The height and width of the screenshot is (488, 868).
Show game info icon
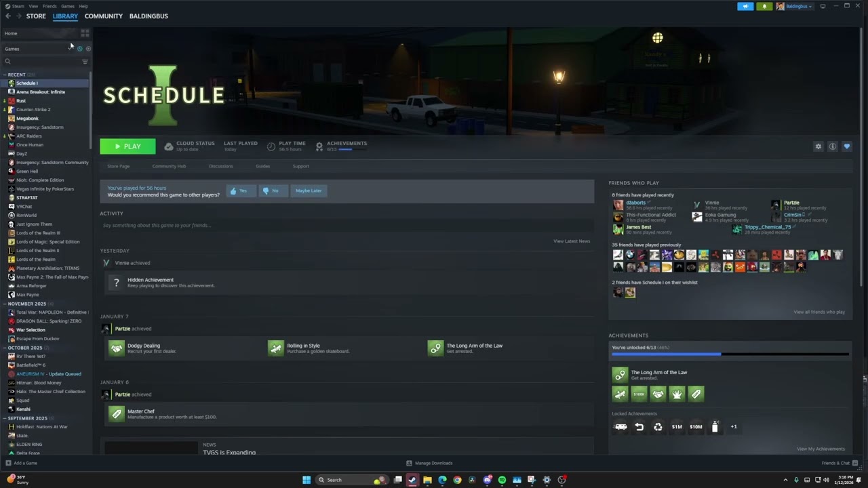(x=833, y=146)
